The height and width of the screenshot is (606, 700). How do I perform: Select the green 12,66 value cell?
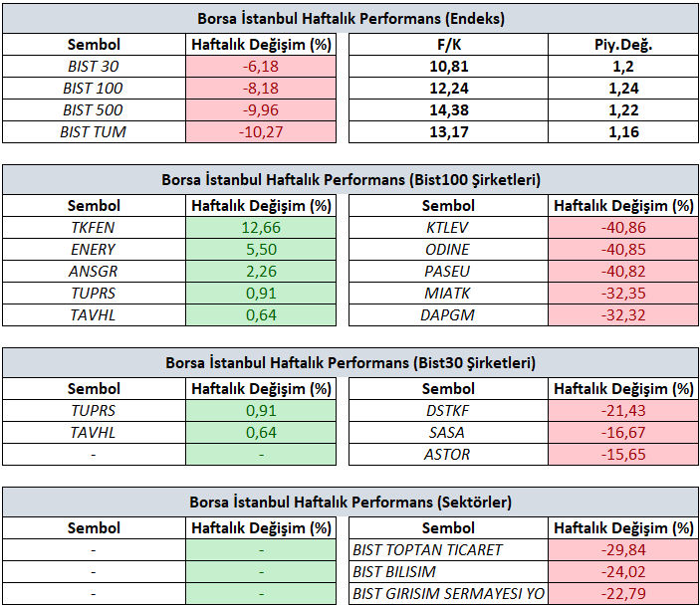[261, 228]
